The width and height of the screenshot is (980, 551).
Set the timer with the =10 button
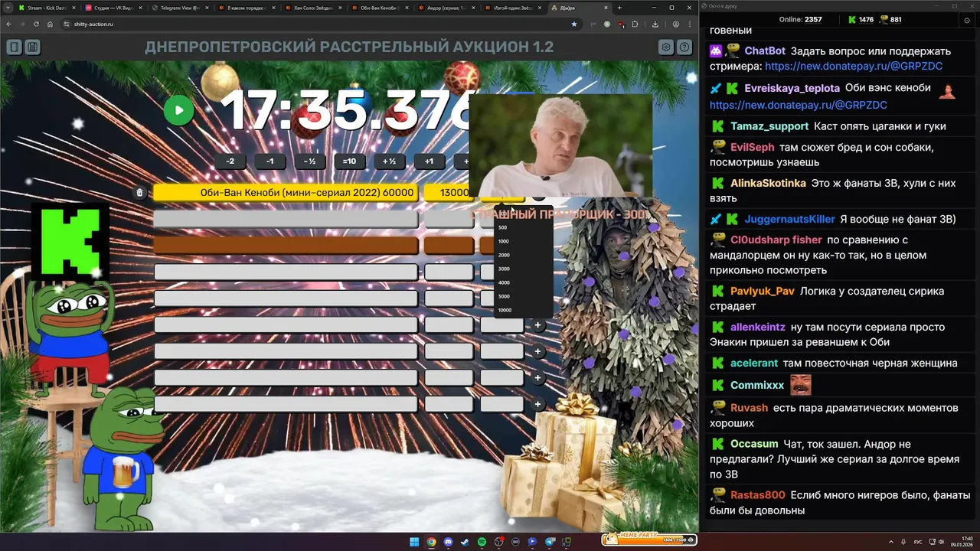tap(349, 161)
